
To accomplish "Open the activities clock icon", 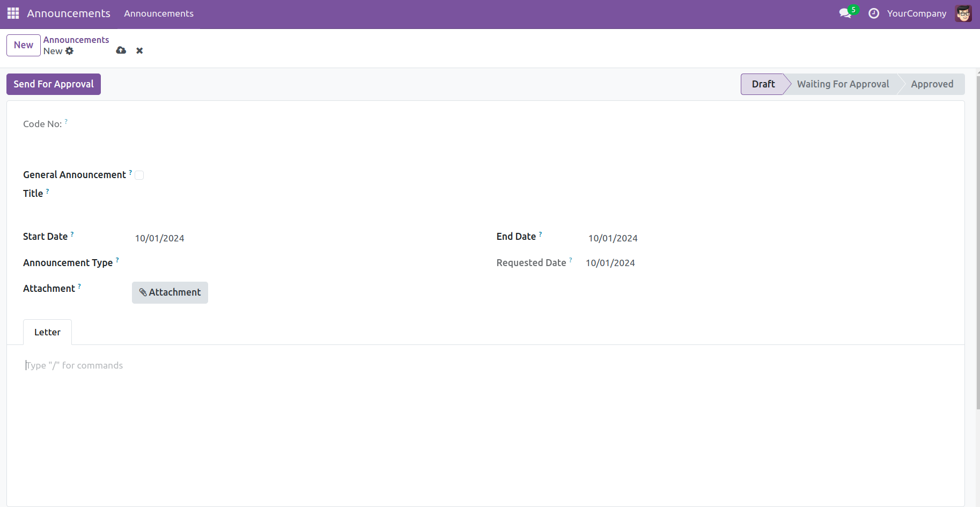I will pos(874,13).
